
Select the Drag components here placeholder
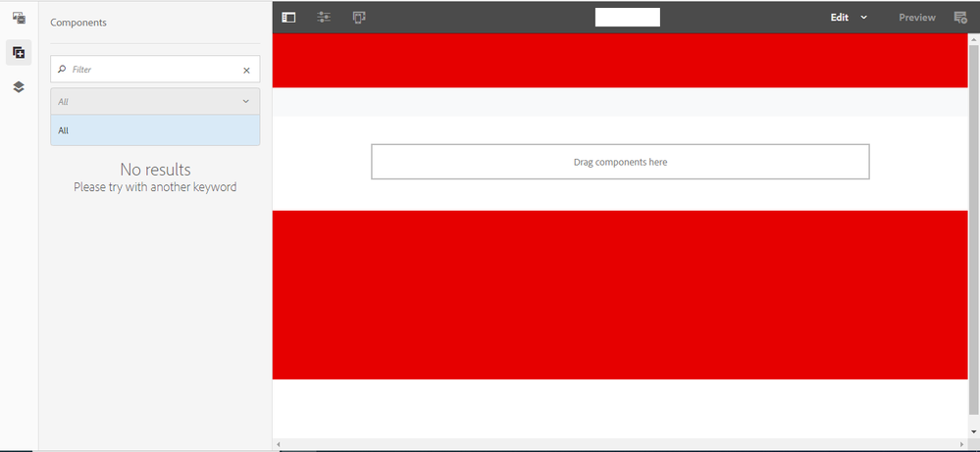[x=620, y=162]
